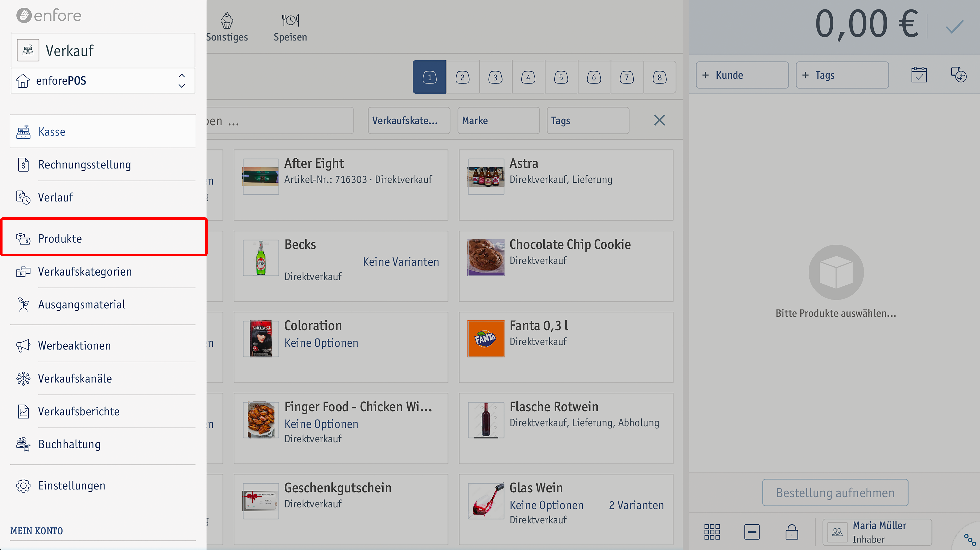Open Maria Müller user profile
The height and width of the screenshot is (550, 980).
(x=877, y=532)
